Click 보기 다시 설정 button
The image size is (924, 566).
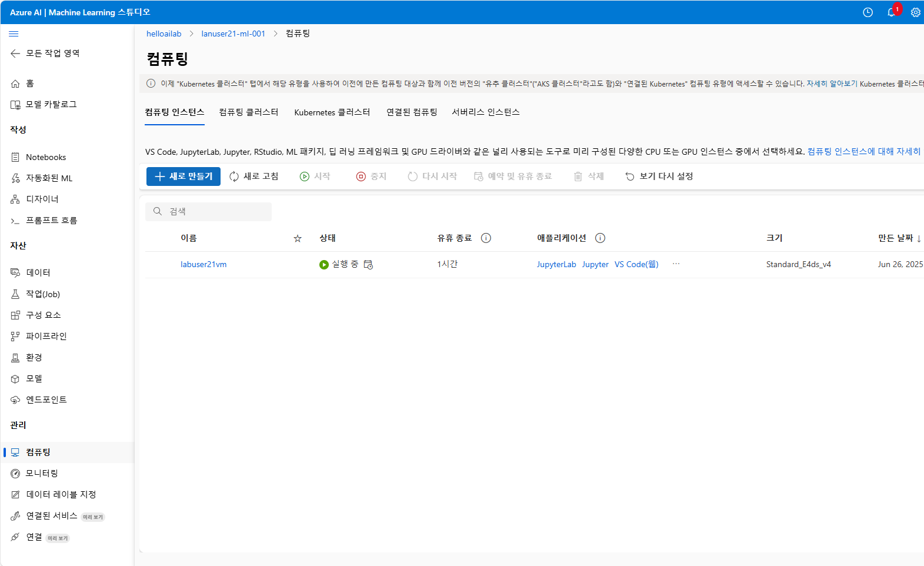(x=659, y=177)
